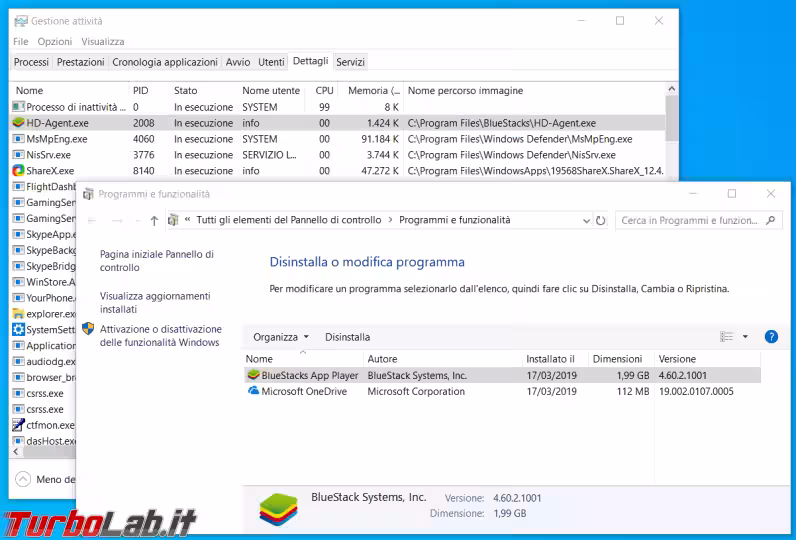
Task: Click Programmi e funzionalità title bar icon
Action: click(88, 194)
